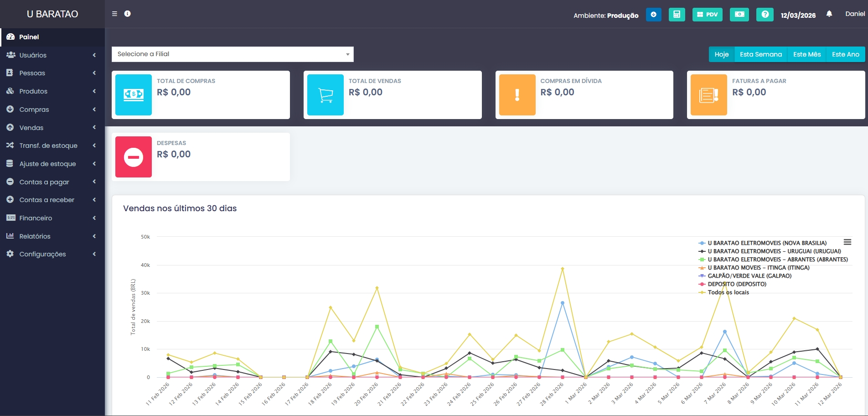
Task: Expand the Compras menu chevron
Action: point(94,109)
